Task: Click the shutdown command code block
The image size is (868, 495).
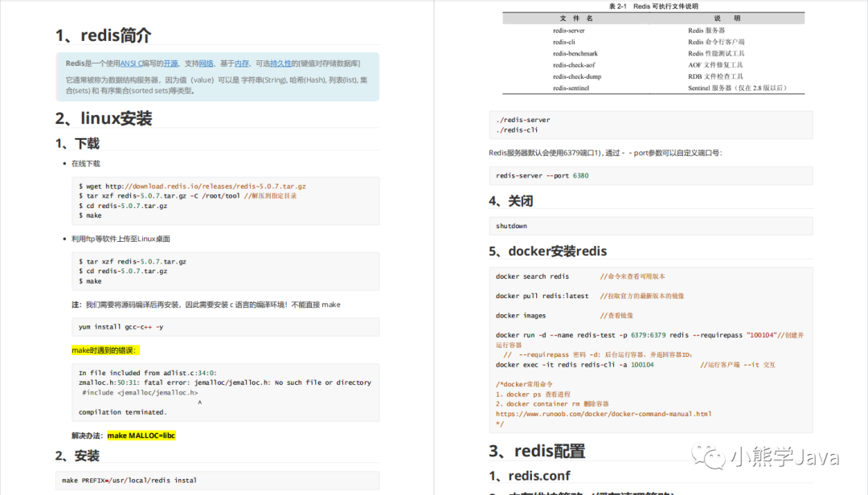Action: click(x=651, y=227)
